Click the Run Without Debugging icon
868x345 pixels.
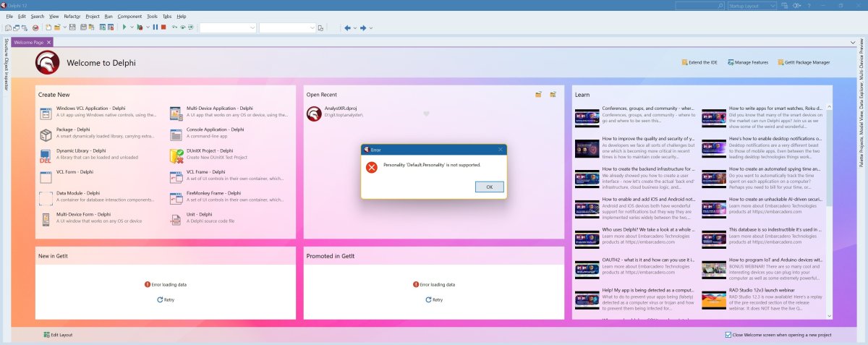140,27
